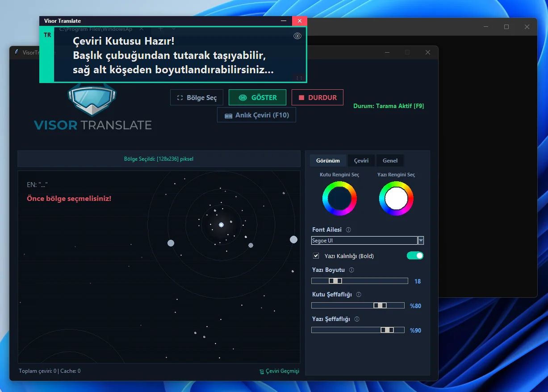The width and height of the screenshot is (548, 392).
Task: Click the eye icon in the translation overlay box
Action: point(297,36)
